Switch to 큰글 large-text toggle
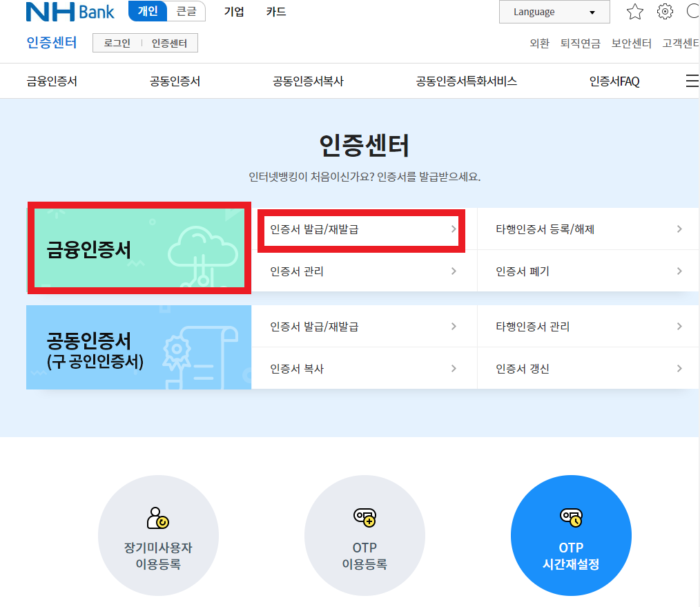 click(x=186, y=11)
